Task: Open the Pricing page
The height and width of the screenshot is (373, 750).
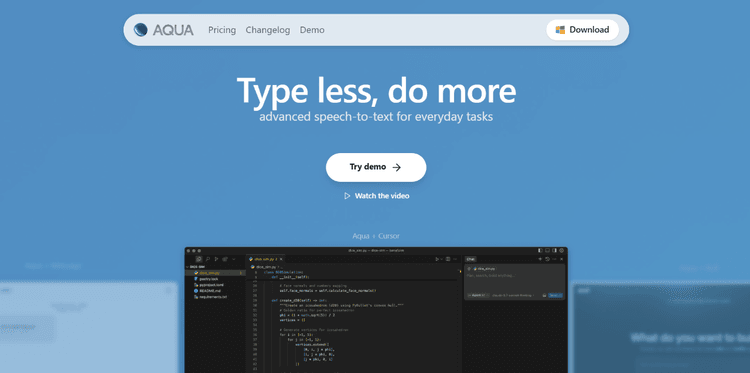Action: (222, 30)
